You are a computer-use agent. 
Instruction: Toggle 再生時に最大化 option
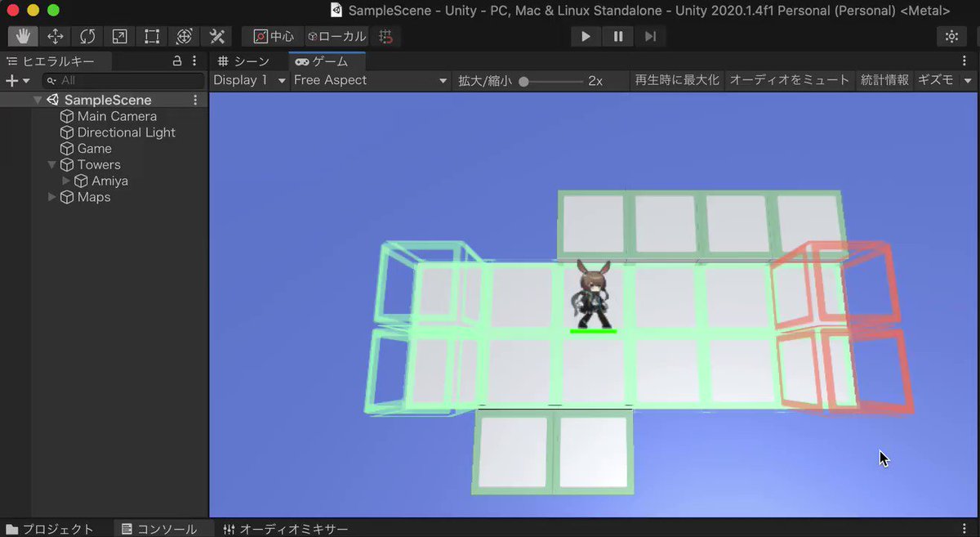(677, 80)
